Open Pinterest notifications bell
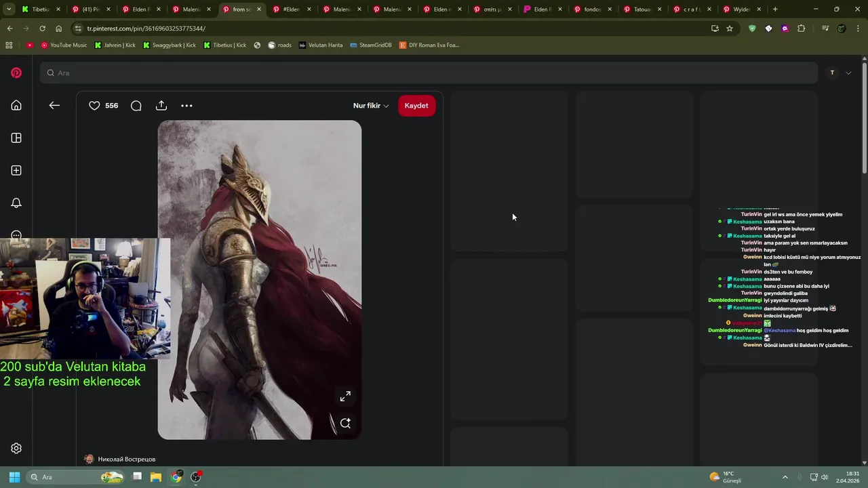 click(x=16, y=203)
